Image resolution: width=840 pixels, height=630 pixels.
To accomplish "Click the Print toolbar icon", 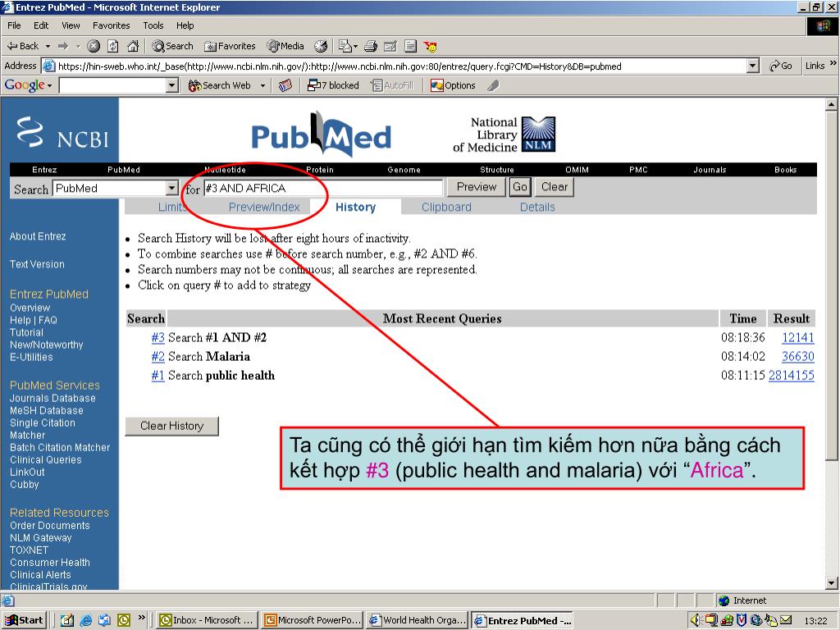I will click(x=371, y=46).
